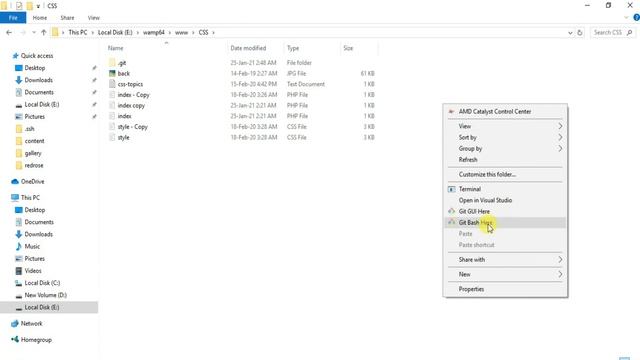Select Documents under Quick access
The height and width of the screenshot is (360, 640).
click(x=39, y=92)
